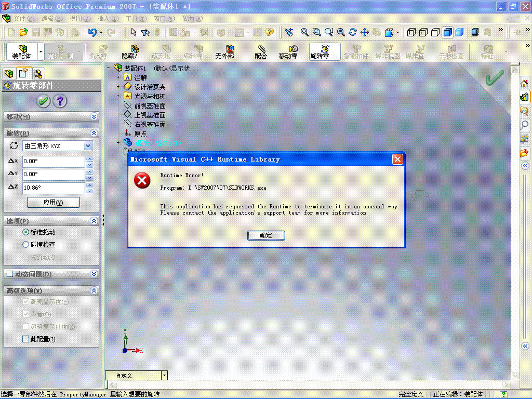Select the arrow Select tool
The image size is (532, 399).
[134, 32]
